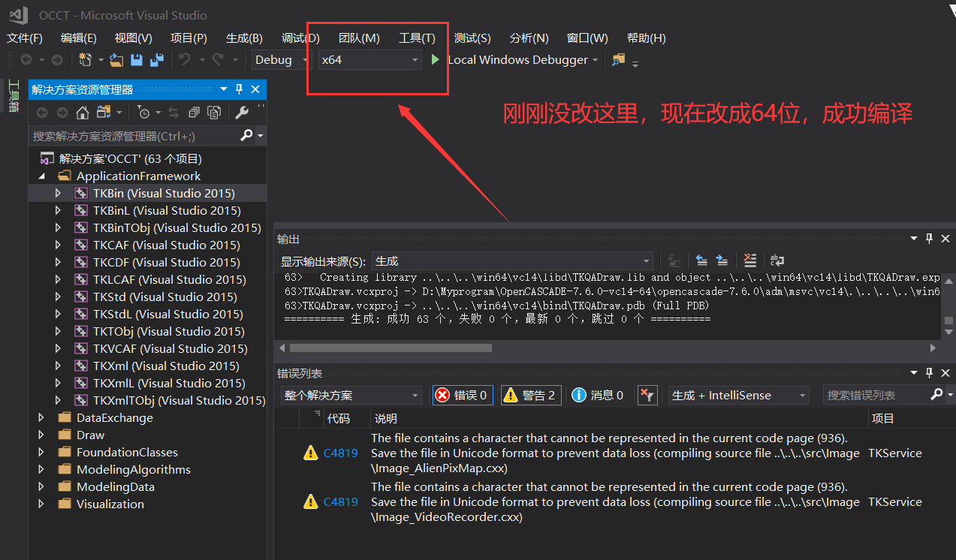Image resolution: width=956 pixels, height=560 pixels.
Task: Click Solution Explorer's forward arrow icon
Action: [x=62, y=113]
